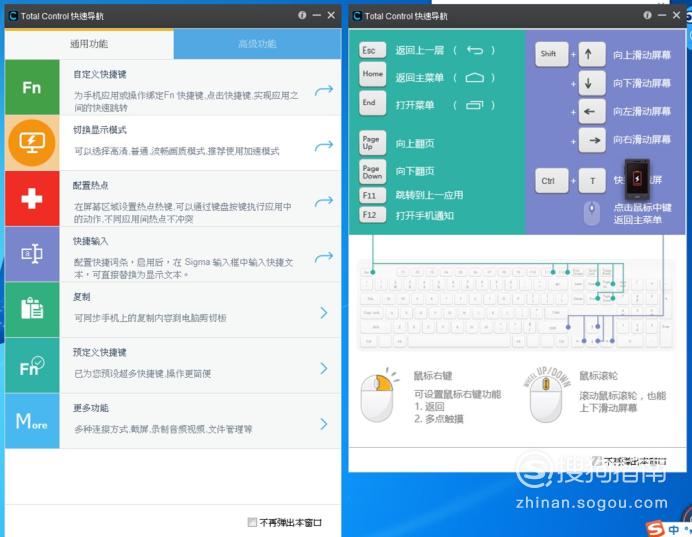Open switch display mode via curved arrow

pos(324,146)
